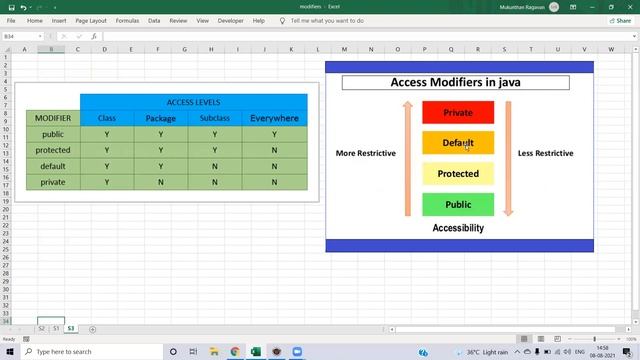
Task: Click the macro record icon in status bar
Action: (x=27, y=339)
